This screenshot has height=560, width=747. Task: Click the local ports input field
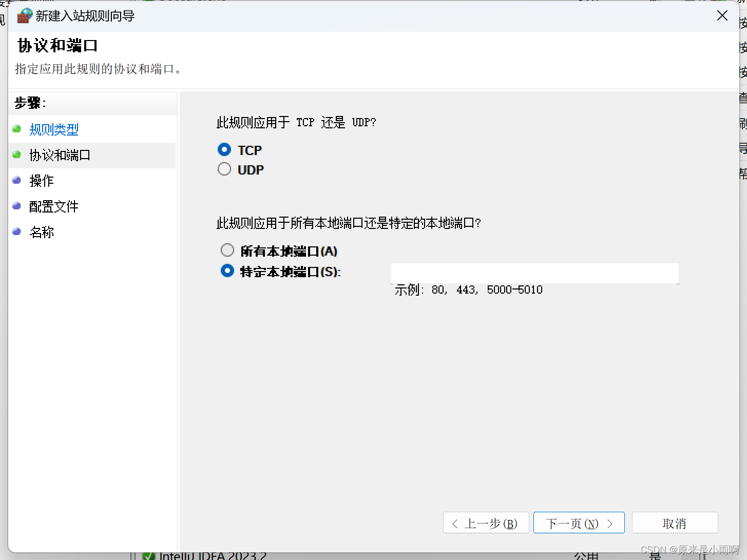[534, 273]
